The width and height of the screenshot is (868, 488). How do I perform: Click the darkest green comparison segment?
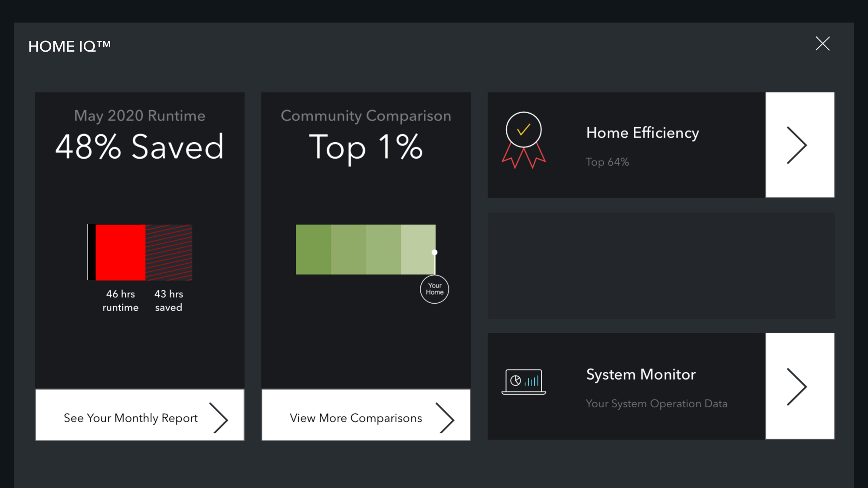313,249
